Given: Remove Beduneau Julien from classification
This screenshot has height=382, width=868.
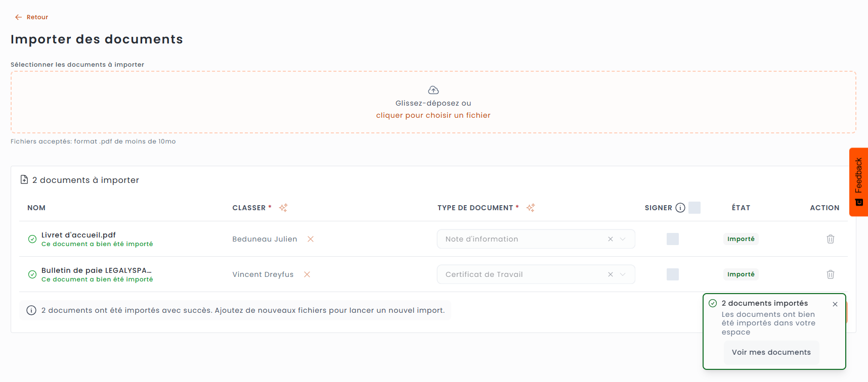Looking at the screenshot, I should 311,239.
